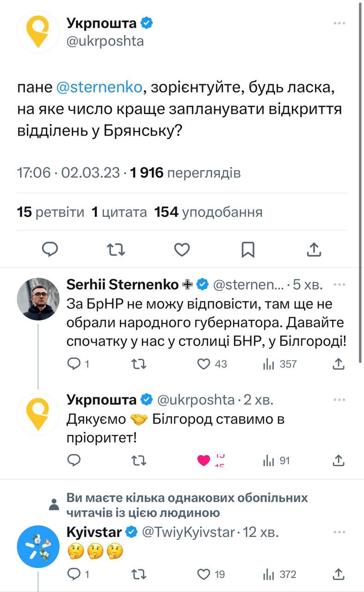Open more options on main tweet
This screenshot has width=364, height=592.
click(339, 24)
